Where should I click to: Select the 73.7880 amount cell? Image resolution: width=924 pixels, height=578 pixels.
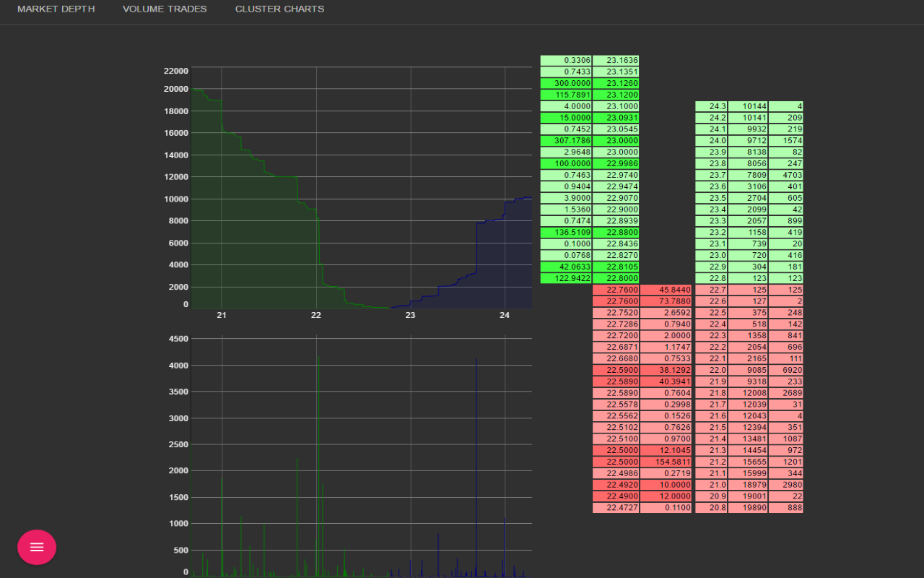pos(666,301)
